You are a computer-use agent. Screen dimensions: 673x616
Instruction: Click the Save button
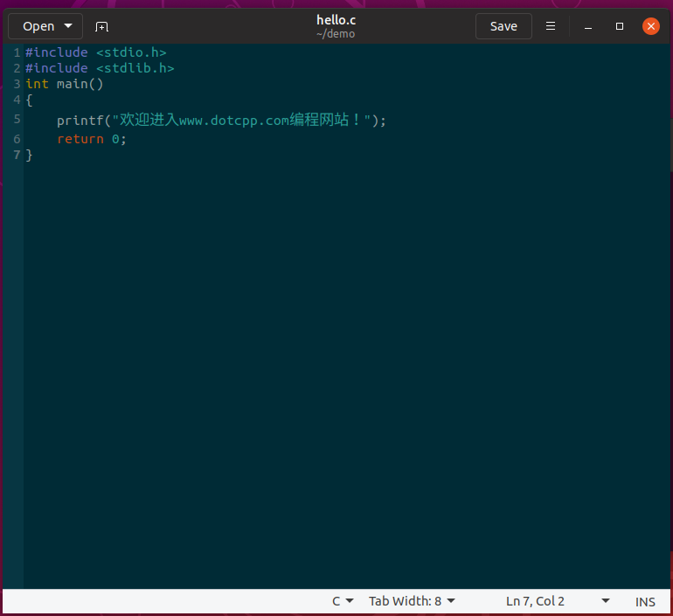(x=503, y=26)
